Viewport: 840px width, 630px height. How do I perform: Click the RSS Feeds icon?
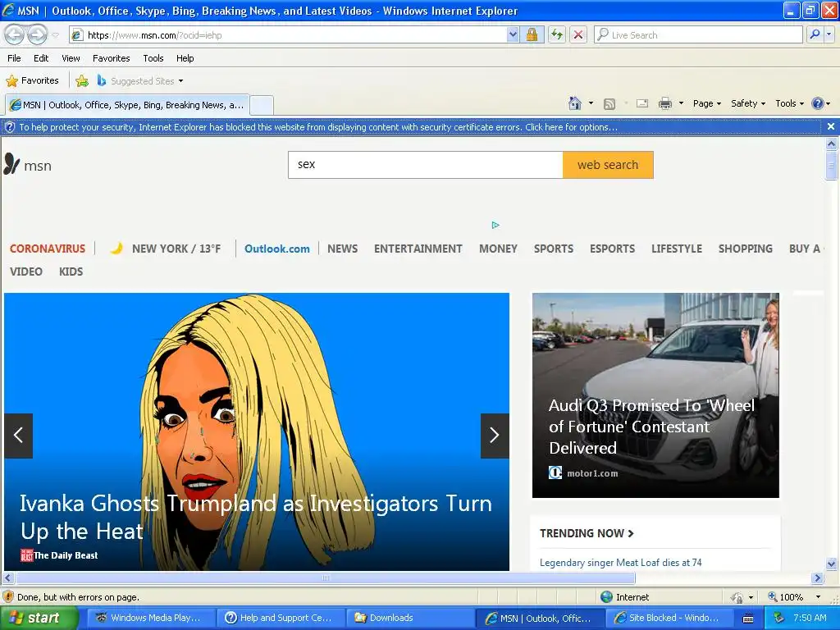609,104
